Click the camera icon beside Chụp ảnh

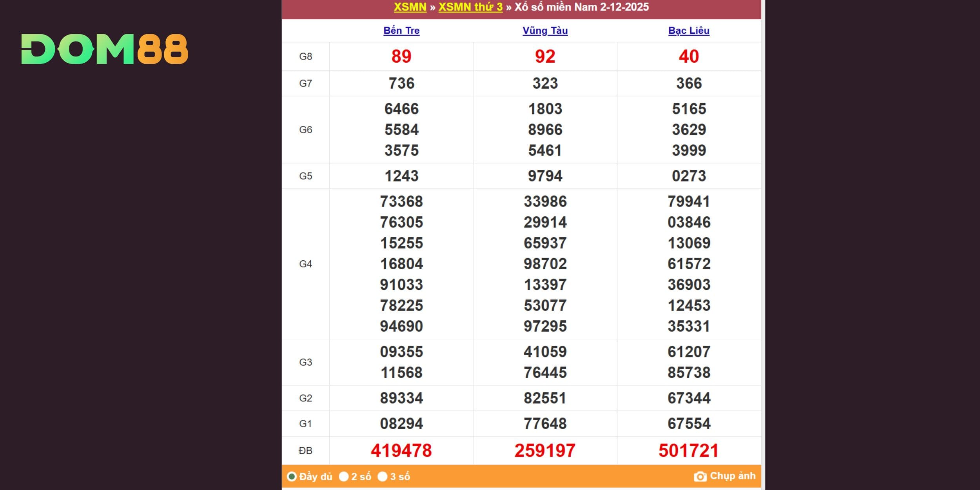pos(700,477)
